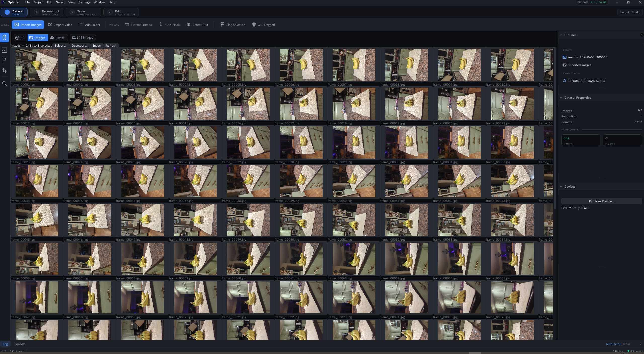Viewport: 644px width, 354px height.
Task: Select the mouse pointer tool in left sidebar
Action: (x=4, y=38)
